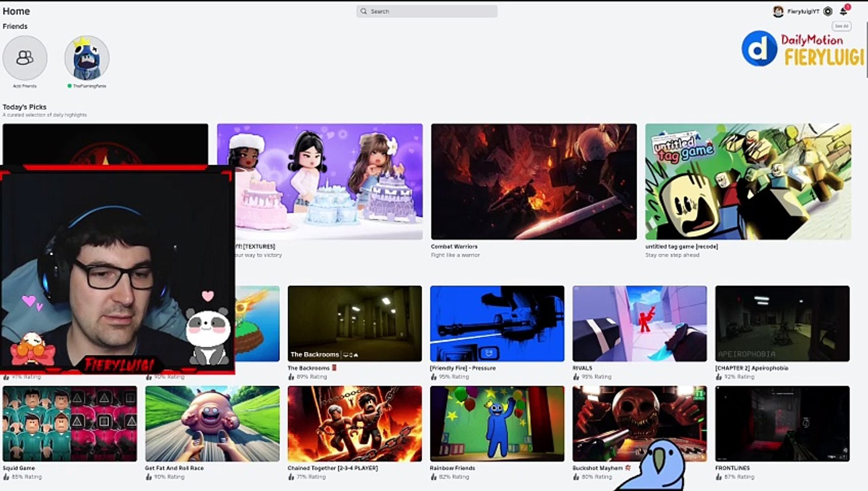
Task: Open the Robux icon next to username
Action: coord(828,11)
